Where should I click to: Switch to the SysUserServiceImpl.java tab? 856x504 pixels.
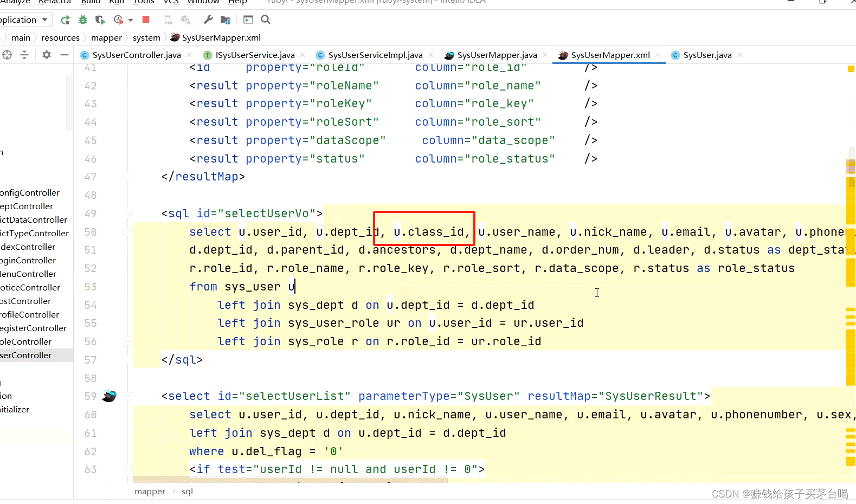[x=375, y=55]
